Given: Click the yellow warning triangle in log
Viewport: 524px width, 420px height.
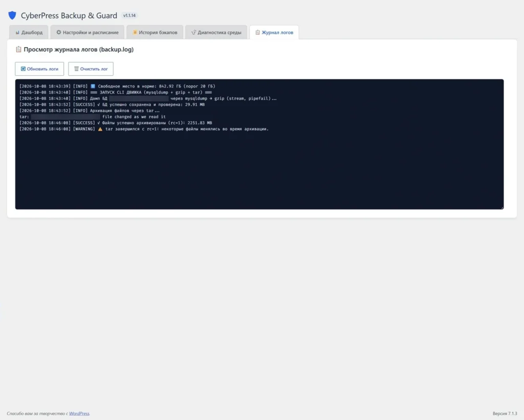Looking at the screenshot, I should point(100,129).
